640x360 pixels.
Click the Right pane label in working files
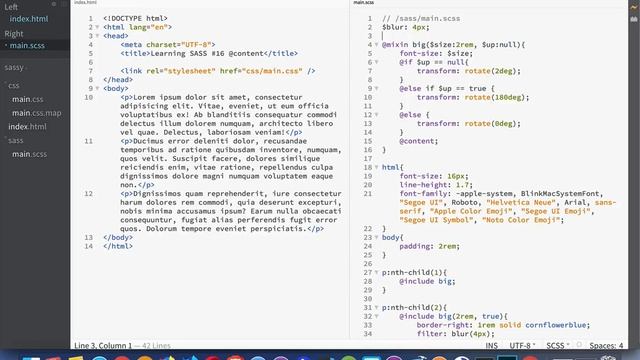pyautogui.click(x=13, y=33)
